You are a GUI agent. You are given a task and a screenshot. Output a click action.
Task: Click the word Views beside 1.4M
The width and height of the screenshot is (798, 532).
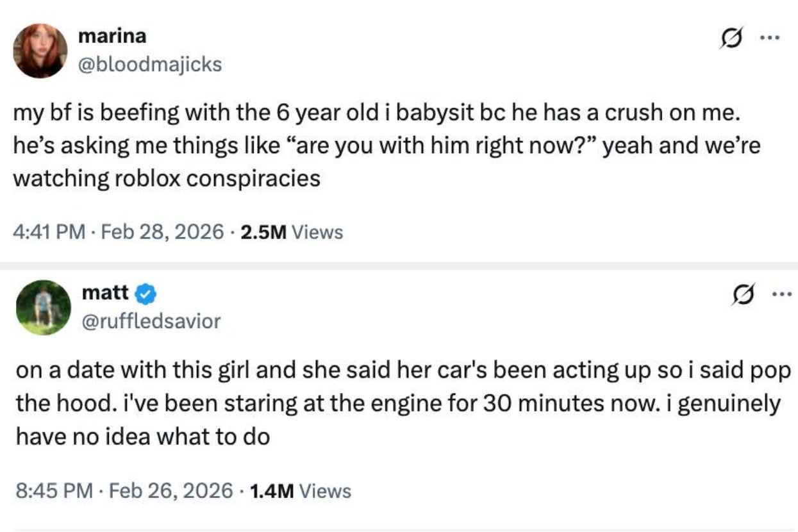tap(326, 491)
